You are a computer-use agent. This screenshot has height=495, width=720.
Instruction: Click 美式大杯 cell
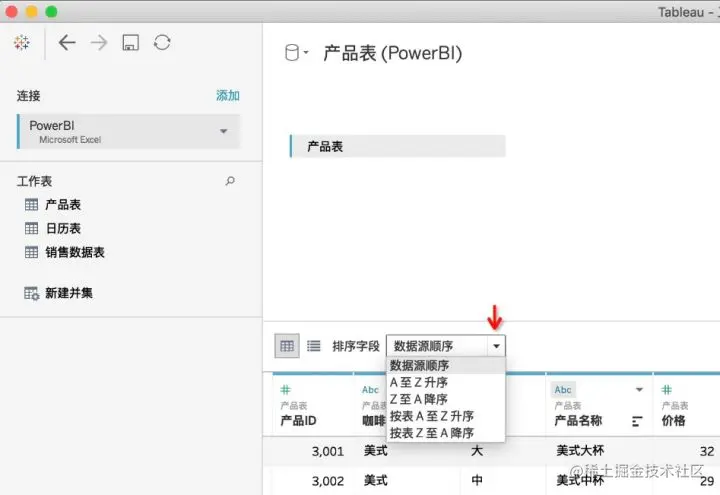pos(580,450)
